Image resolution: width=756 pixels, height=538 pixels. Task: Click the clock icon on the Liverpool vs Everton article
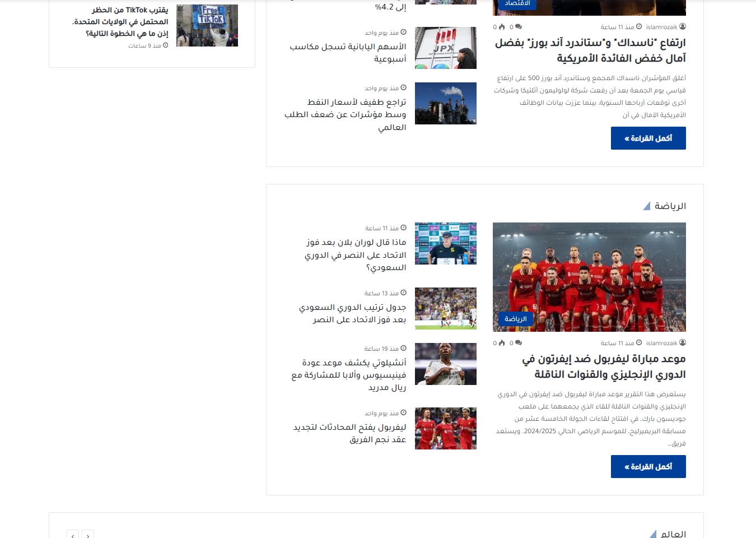pos(639,342)
